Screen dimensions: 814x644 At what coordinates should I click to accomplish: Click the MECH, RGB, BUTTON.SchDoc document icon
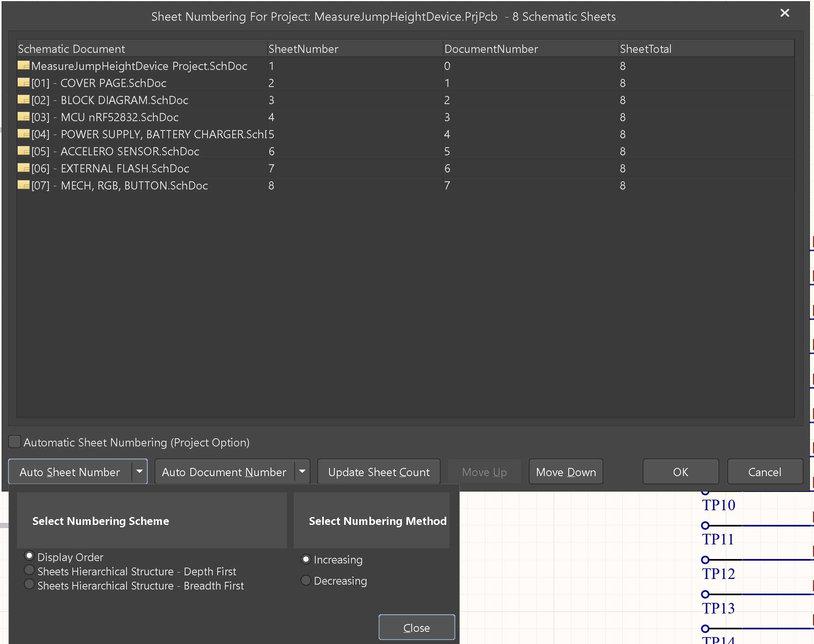point(24,185)
